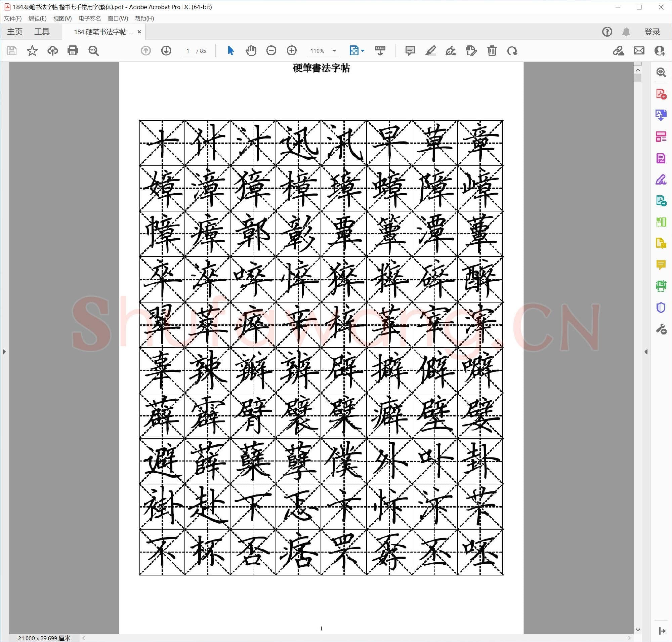
Task: Switch to the 工具 tab
Action: 42,32
